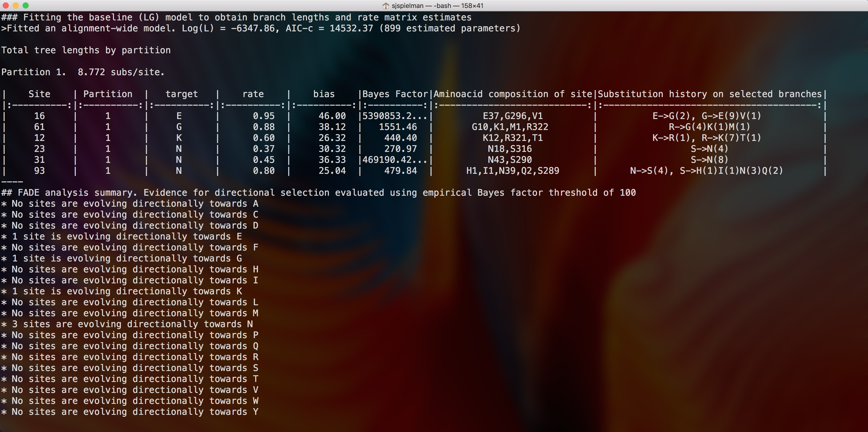Click substitution 'E->G(2), G->E(9)V(1)'
The height and width of the screenshot is (432, 868).
[x=707, y=116]
